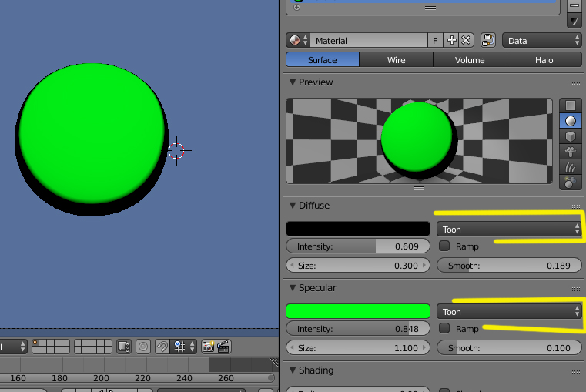Select the Surface material type tab
The width and height of the screenshot is (586, 392).
tap(322, 60)
